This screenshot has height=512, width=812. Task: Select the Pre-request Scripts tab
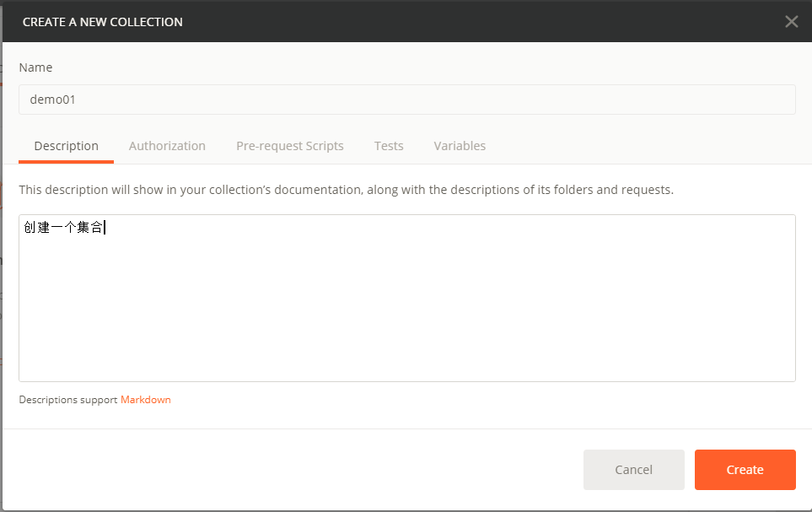coord(290,146)
